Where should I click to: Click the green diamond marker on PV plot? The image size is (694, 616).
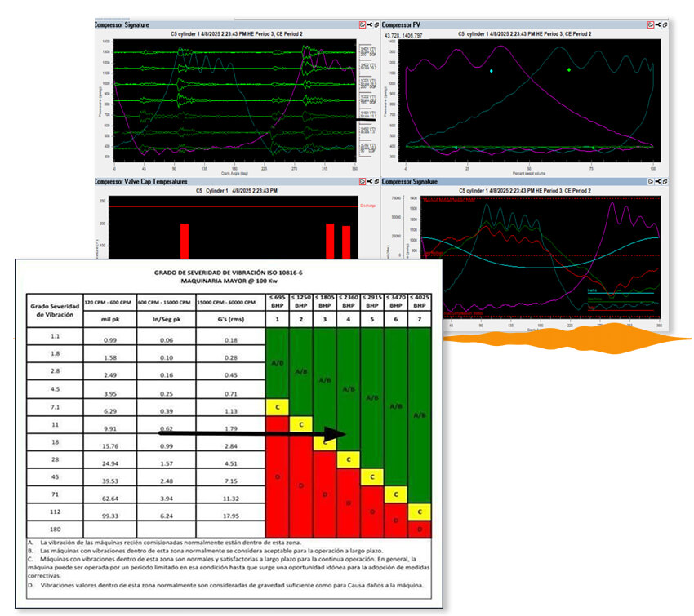point(570,70)
